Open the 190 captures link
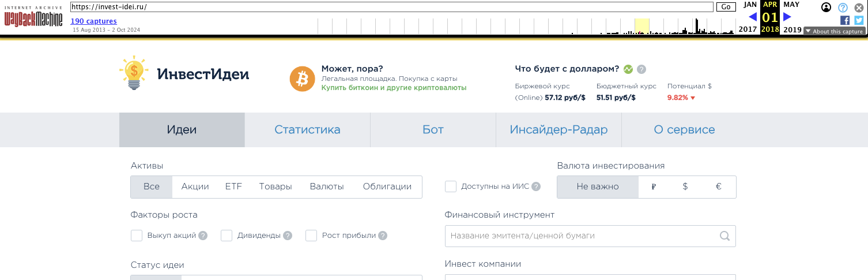 pyautogui.click(x=93, y=21)
